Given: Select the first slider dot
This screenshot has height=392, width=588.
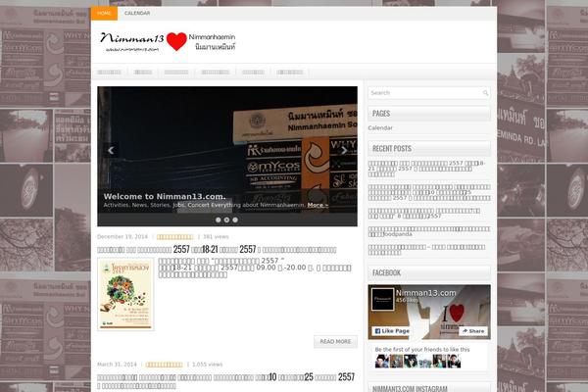Looking at the screenshot, I should click(x=219, y=220).
